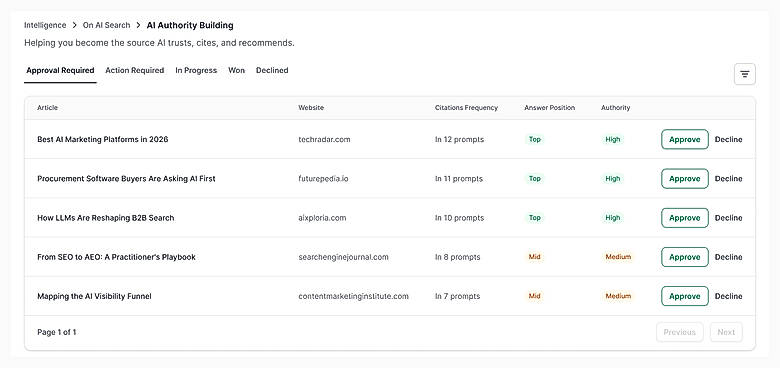780x368 pixels.
Task: View the Declined tab
Action: (x=272, y=71)
